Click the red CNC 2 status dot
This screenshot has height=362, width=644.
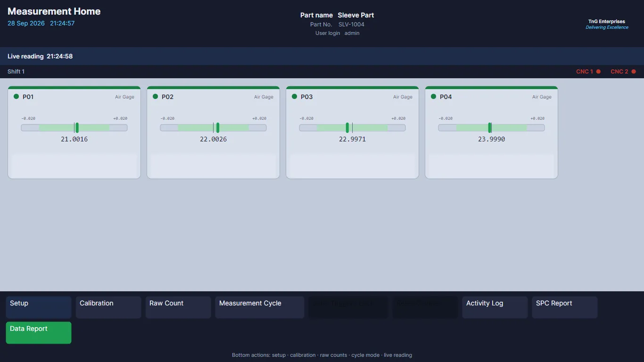tap(634, 72)
